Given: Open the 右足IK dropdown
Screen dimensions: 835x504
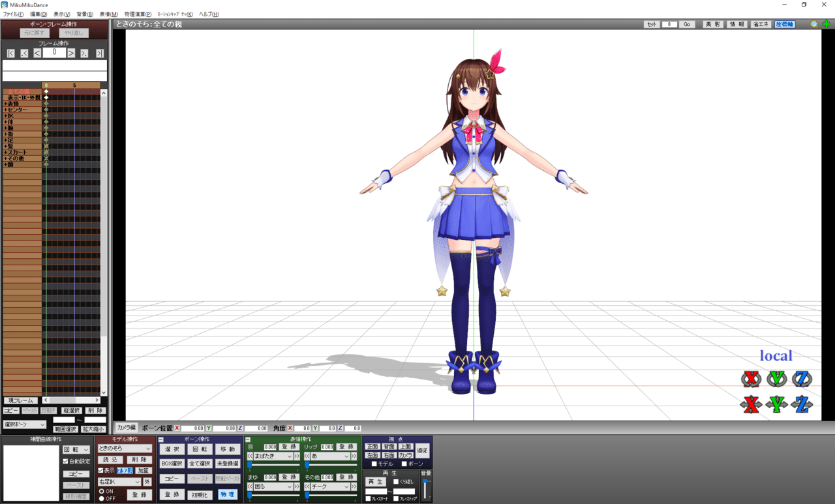Looking at the screenshot, I should 119,482.
